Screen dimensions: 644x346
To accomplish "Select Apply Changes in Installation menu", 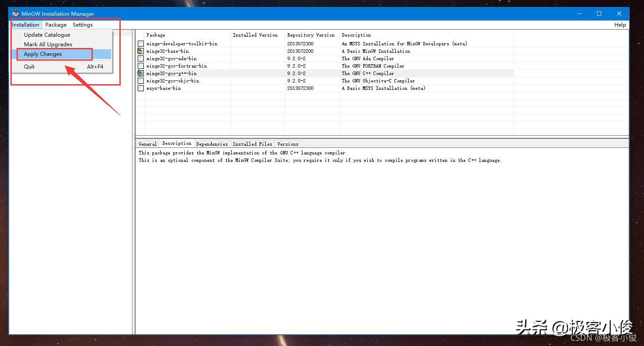I will pyautogui.click(x=61, y=54).
